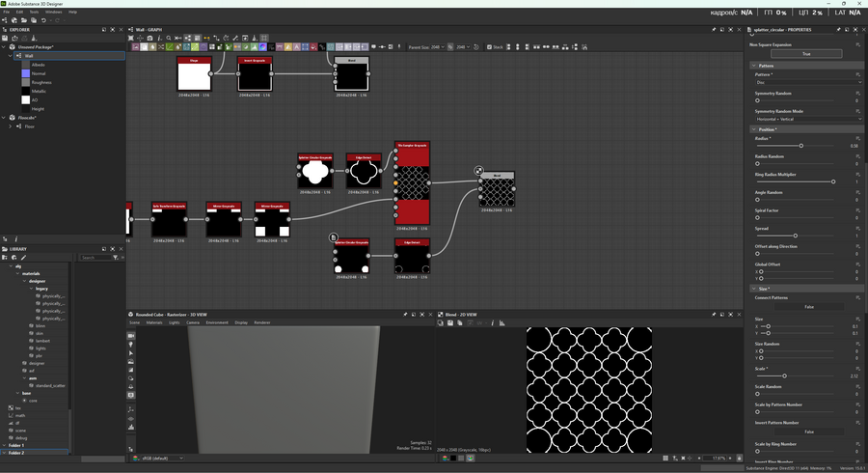Open the Symmetry Random Mode dropdown
Screen dimensions: 868x473
pyautogui.click(x=806, y=119)
